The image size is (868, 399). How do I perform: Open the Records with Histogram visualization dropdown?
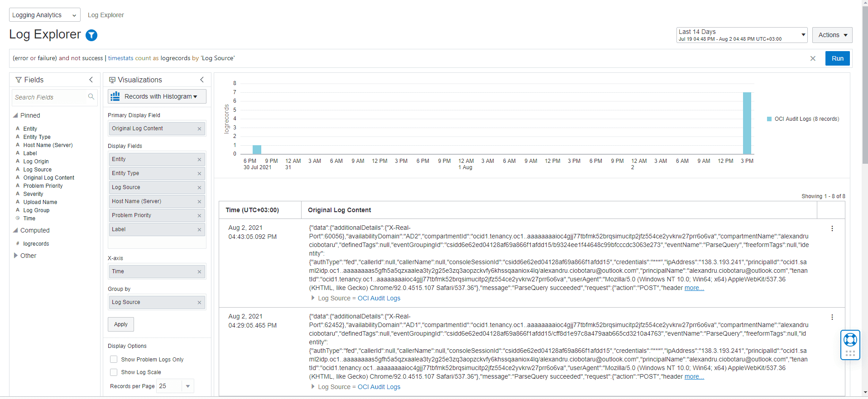[x=157, y=96]
